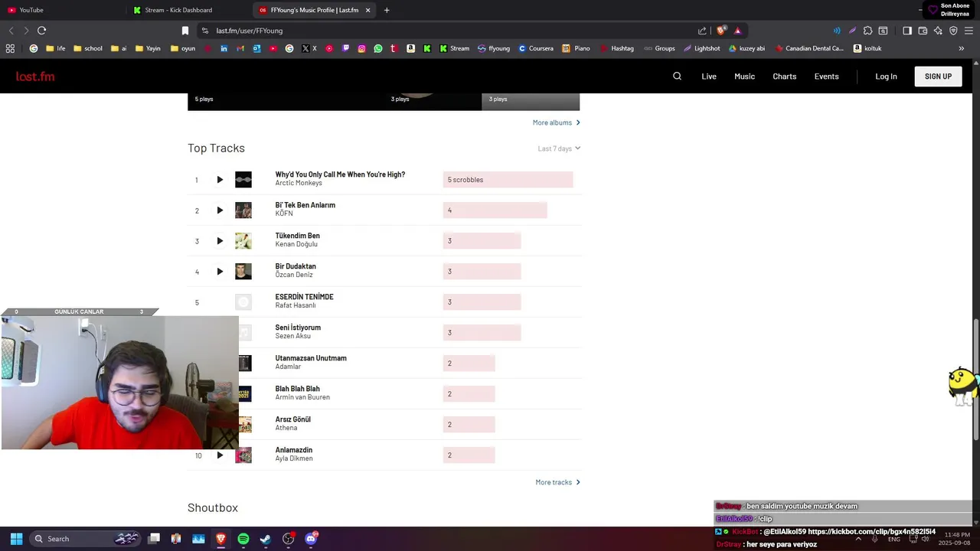This screenshot has width=980, height=551.
Task: Open the LinkedIn bookmark icon
Action: click(224, 48)
